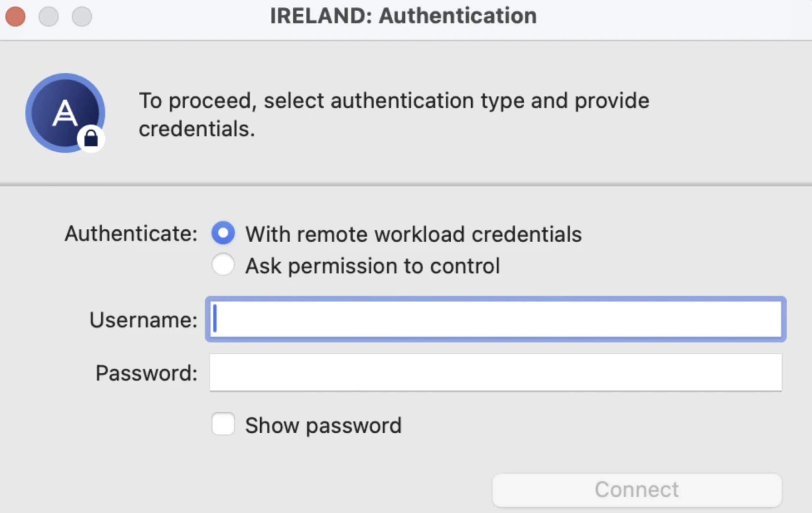
Task: Click the 'Password:' label
Action: pyautogui.click(x=146, y=373)
